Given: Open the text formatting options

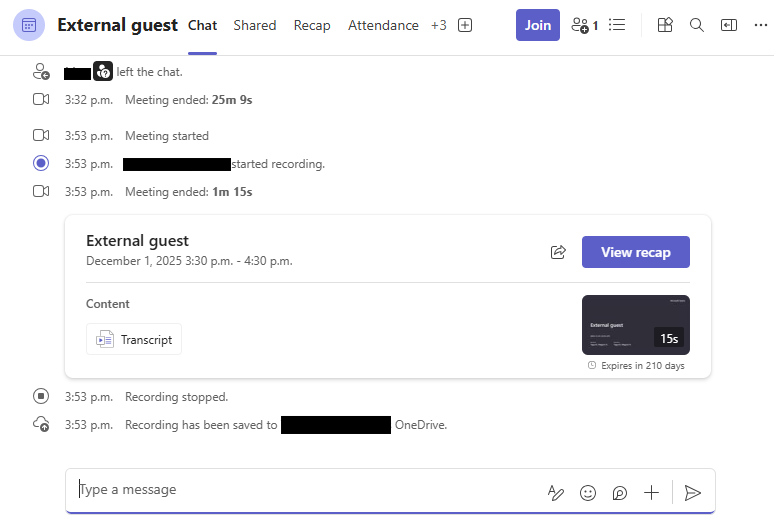Looking at the screenshot, I should tap(556, 492).
